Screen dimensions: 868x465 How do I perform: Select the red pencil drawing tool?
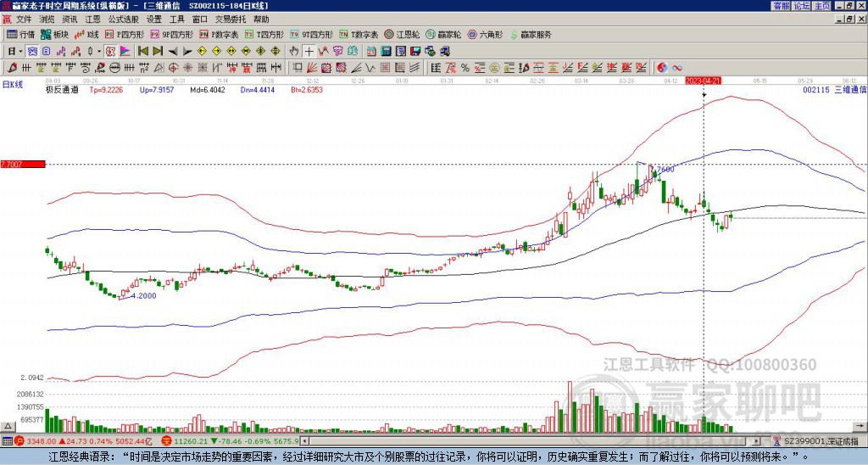coord(11,68)
